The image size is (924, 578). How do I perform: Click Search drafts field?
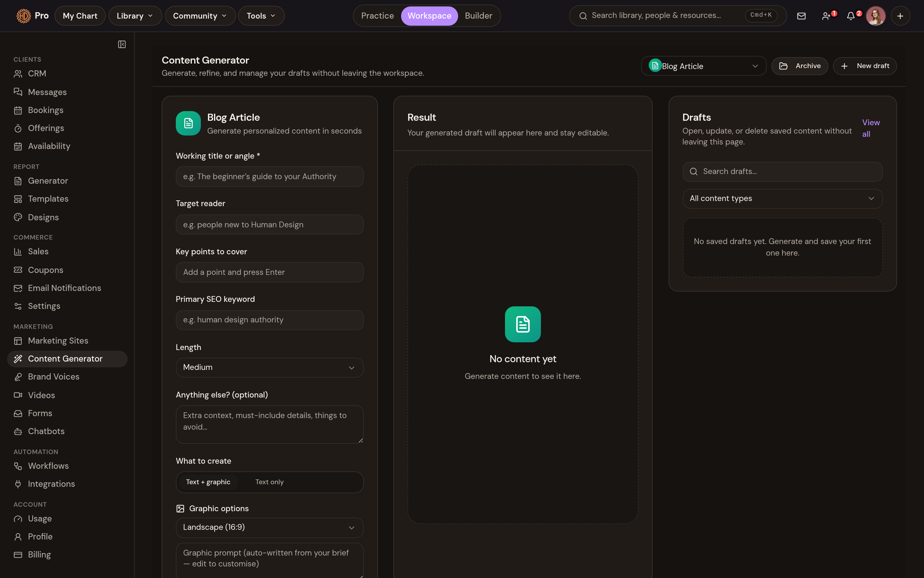click(x=782, y=172)
